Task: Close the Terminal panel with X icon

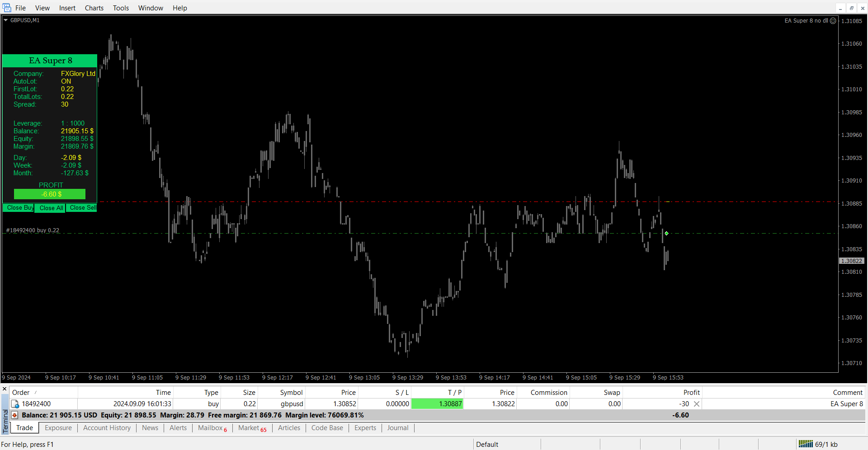Action: (x=5, y=389)
